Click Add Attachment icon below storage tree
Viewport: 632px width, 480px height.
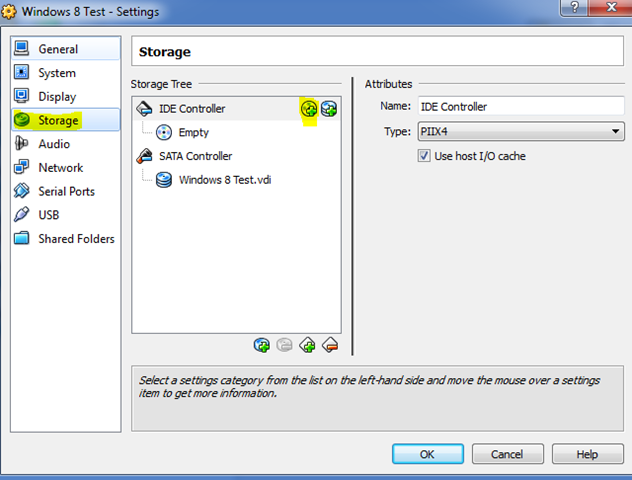pyautogui.click(x=262, y=345)
